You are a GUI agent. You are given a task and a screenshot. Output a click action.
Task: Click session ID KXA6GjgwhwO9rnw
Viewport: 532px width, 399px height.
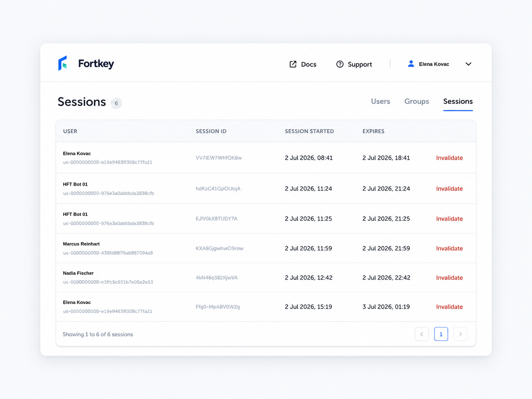tap(219, 248)
